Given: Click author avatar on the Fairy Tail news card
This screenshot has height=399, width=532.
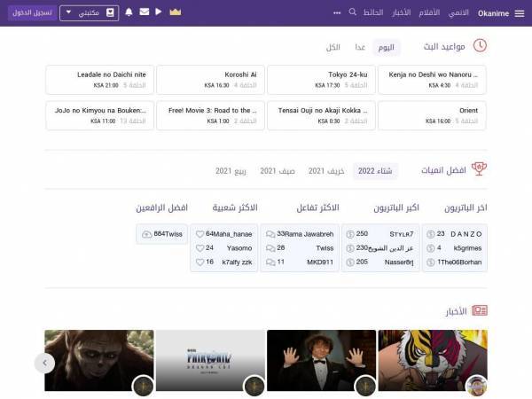Looking at the screenshot, I should [254, 386].
